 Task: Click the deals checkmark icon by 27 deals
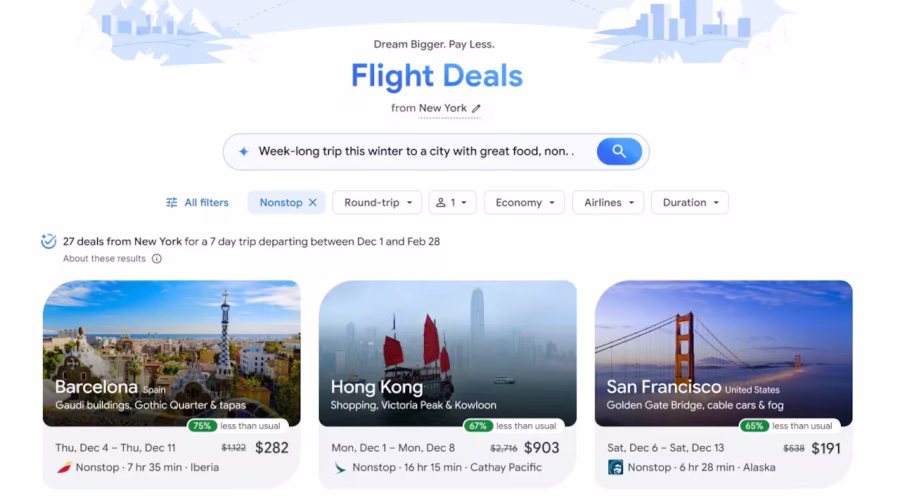click(49, 241)
